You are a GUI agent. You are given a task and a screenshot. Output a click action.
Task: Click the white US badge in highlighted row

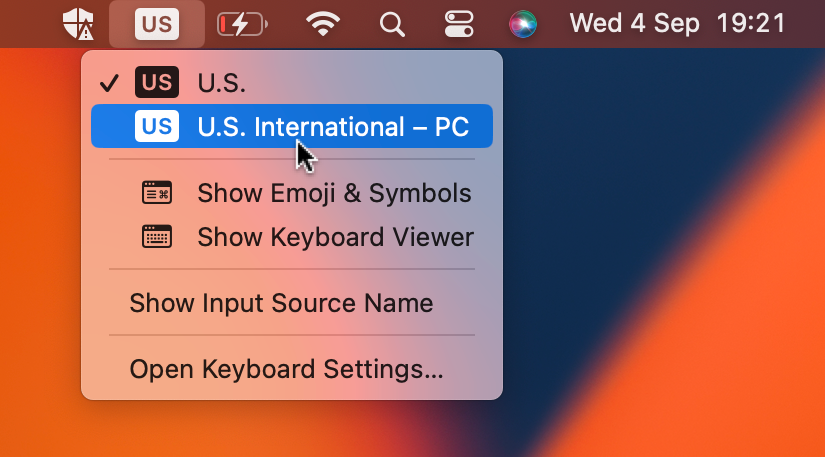[x=157, y=127]
